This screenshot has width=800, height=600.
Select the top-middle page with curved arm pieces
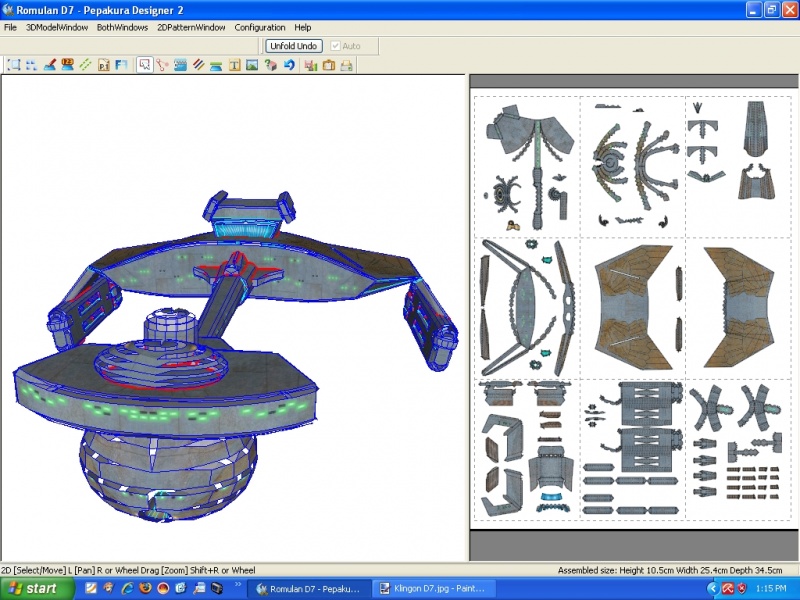(x=633, y=167)
